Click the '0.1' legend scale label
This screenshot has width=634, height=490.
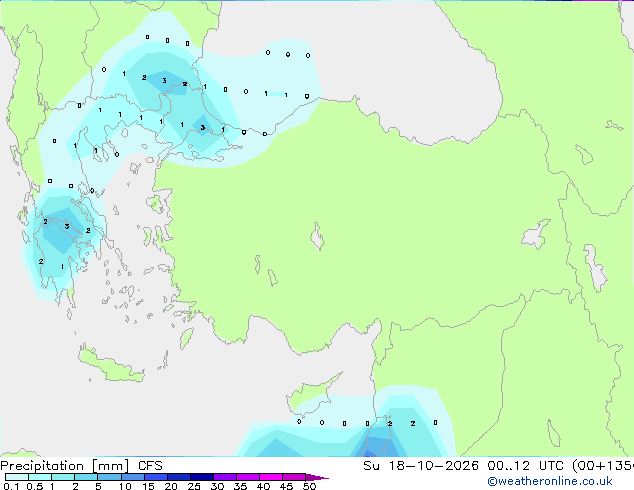[11, 486]
